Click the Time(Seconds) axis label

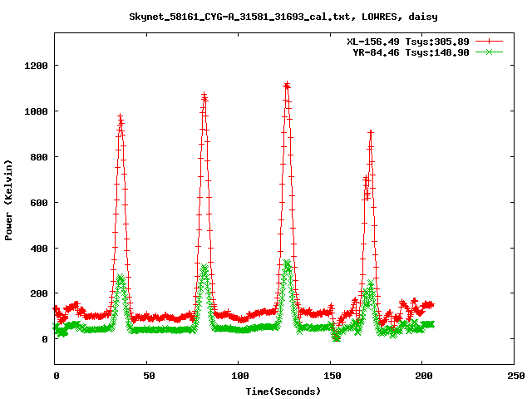pyautogui.click(x=283, y=392)
